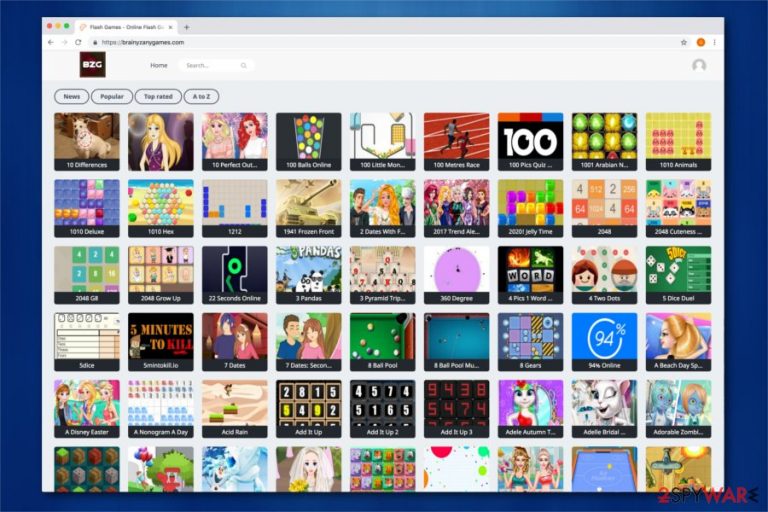Open the Adorable Zombi... game
768x512 pixels.
tap(678, 409)
